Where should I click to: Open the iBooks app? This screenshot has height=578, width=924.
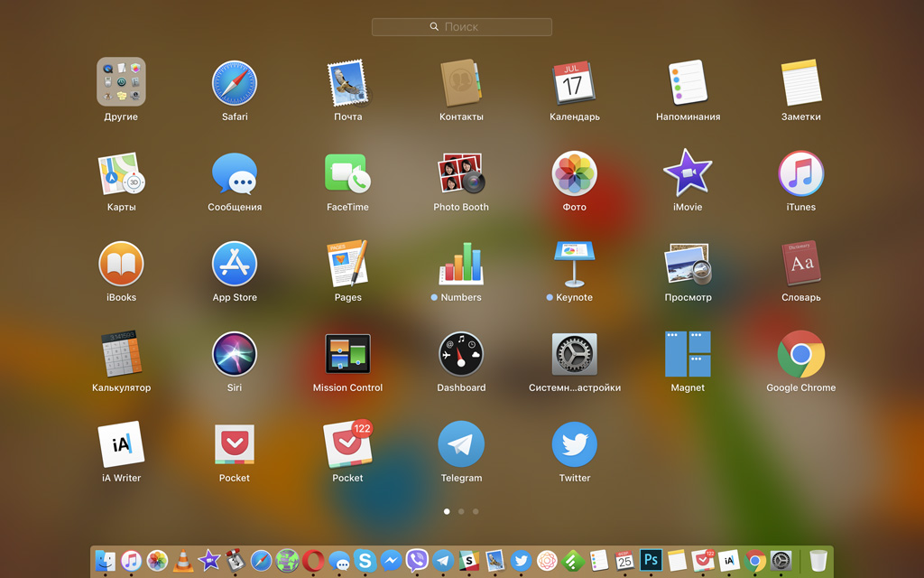click(x=122, y=265)
